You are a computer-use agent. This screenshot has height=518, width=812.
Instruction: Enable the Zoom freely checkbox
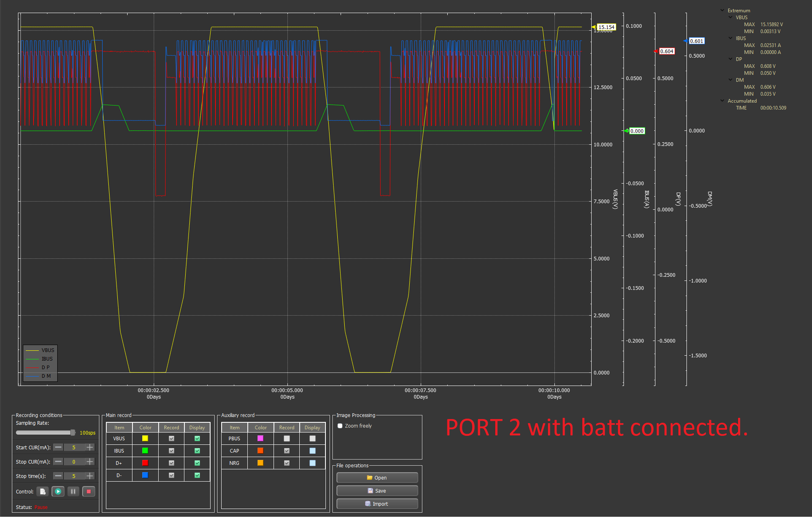(340, 426)
